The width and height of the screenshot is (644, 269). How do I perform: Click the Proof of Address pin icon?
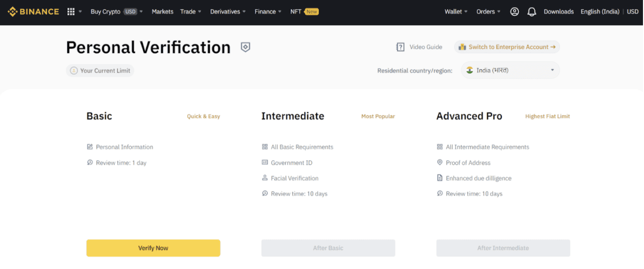[x=440, y=162]
